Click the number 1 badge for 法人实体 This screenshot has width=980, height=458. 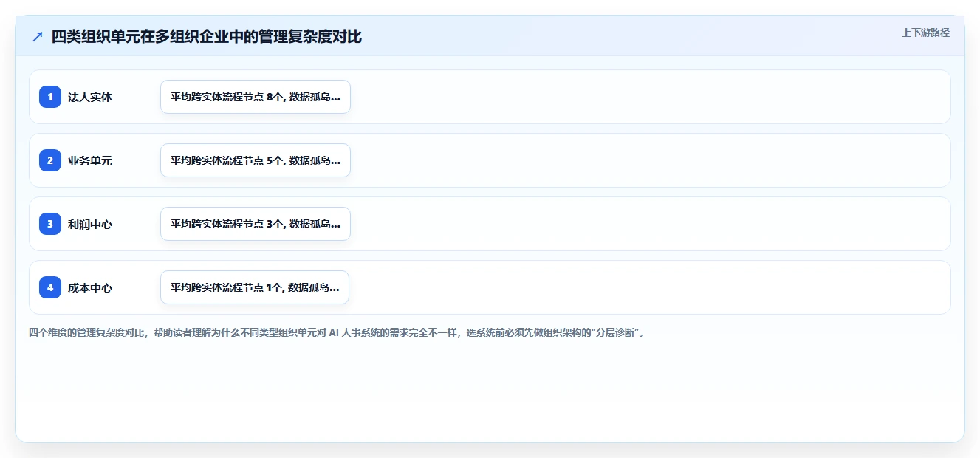(50, 97)
